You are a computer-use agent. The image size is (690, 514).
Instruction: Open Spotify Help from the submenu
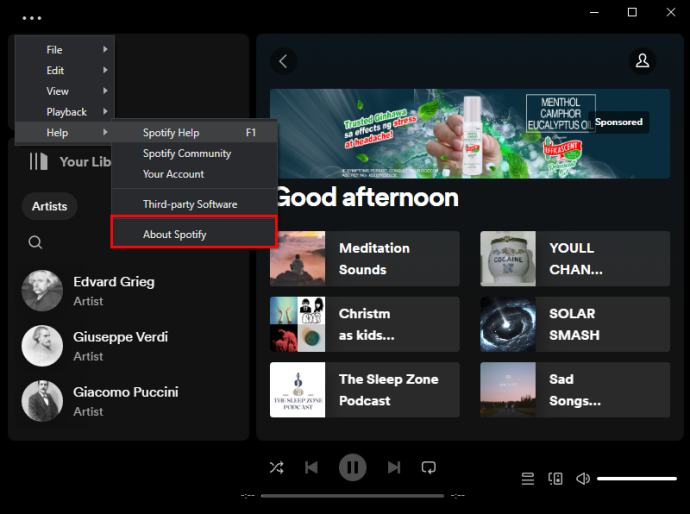[194, 132]
